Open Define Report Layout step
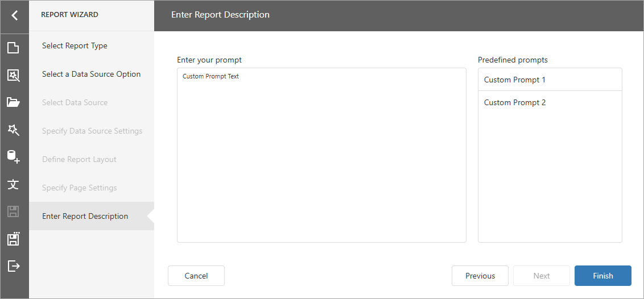The height and width of the screenshot is (299, 644). tap(92, 159)
